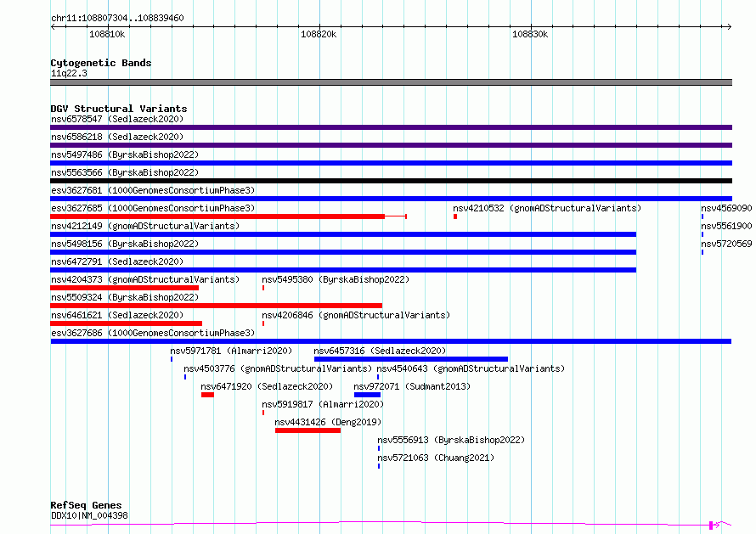This screenshot has height=534, width=756.
Task: Click the small blue nsv5971781 marker
Action: coord(172,359)
